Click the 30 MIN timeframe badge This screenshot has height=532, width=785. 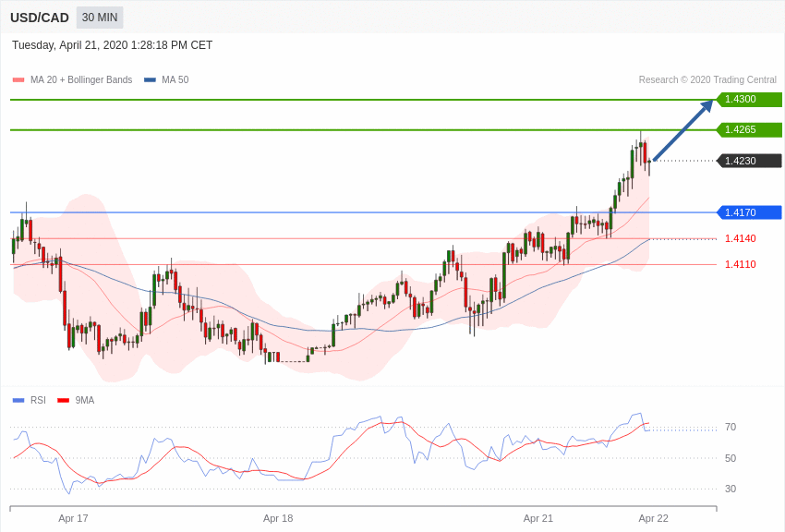100,18
